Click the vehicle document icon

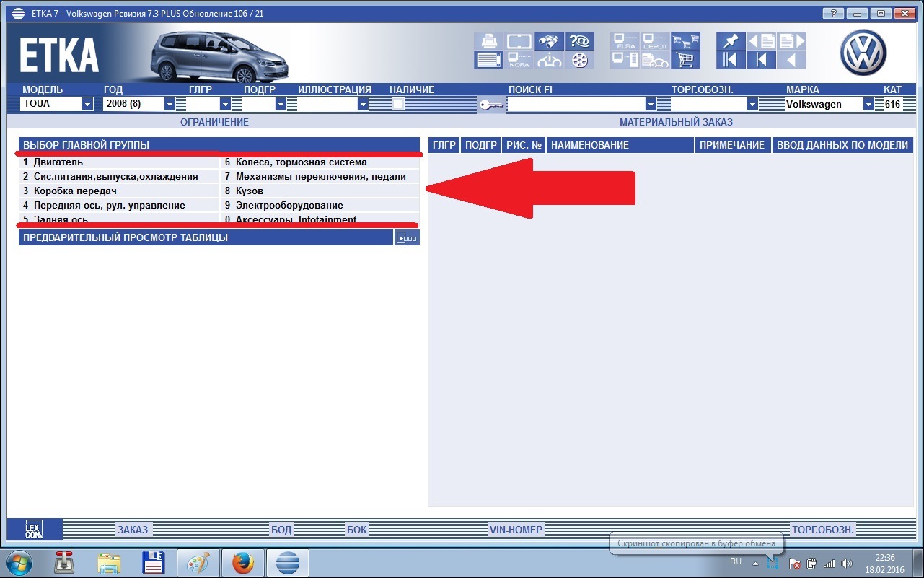[x=655, y=60]
